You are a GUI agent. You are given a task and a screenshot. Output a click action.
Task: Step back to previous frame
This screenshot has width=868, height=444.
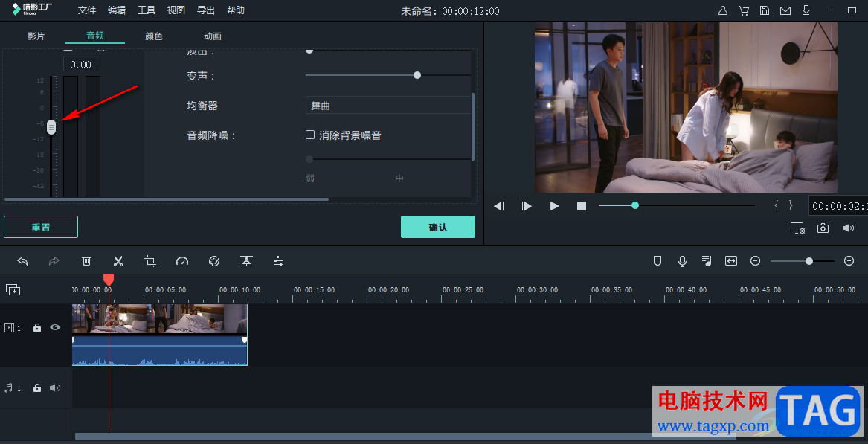pyautogui.click(x=499, y=206)
